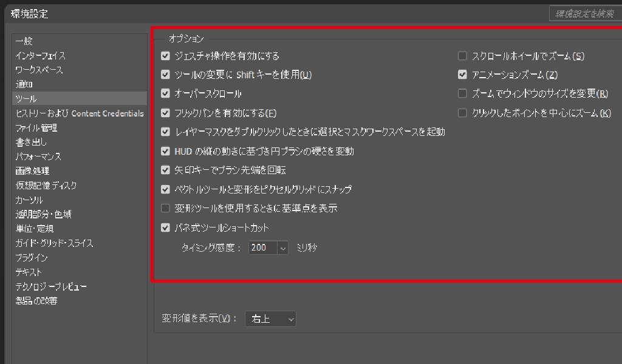Enable 変形ツールを使用するときに基準点を表示

[165, 209]
